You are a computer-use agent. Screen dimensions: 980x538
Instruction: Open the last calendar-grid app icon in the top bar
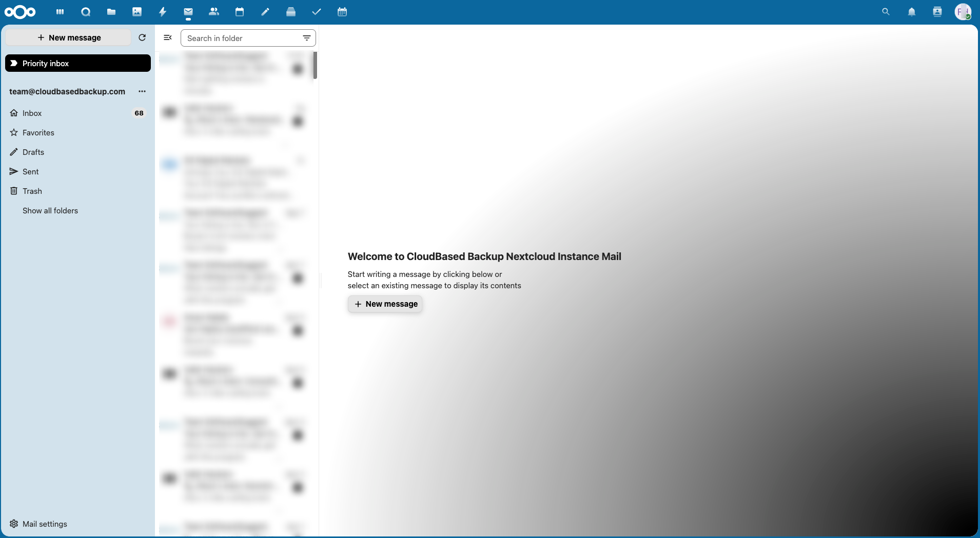pos(342,12)
